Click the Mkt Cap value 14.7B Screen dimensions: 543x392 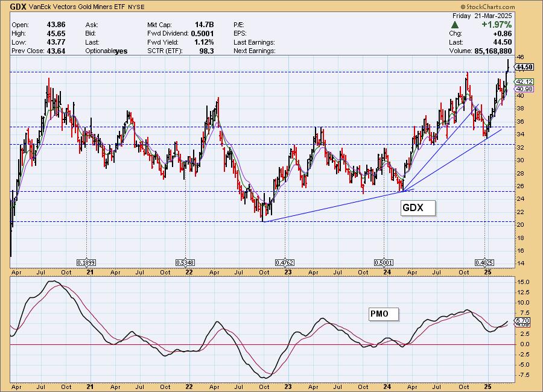tap(205, 25)
